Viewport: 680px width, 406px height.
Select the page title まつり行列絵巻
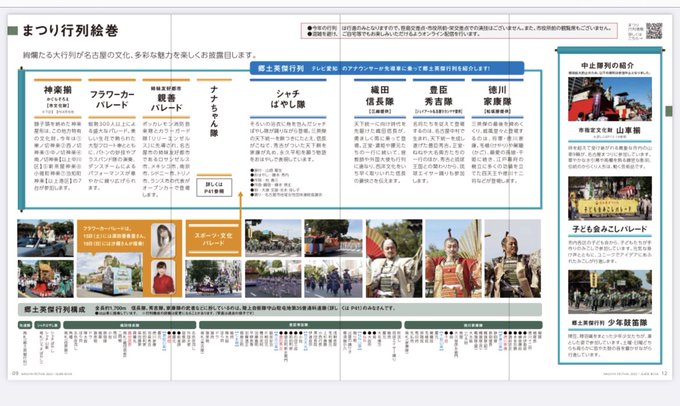click(x=70, y=30)
